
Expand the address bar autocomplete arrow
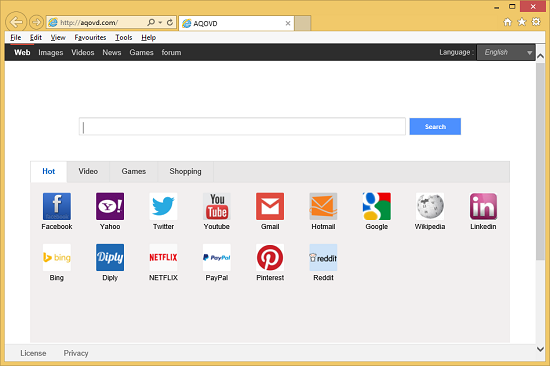pos(160,22)
